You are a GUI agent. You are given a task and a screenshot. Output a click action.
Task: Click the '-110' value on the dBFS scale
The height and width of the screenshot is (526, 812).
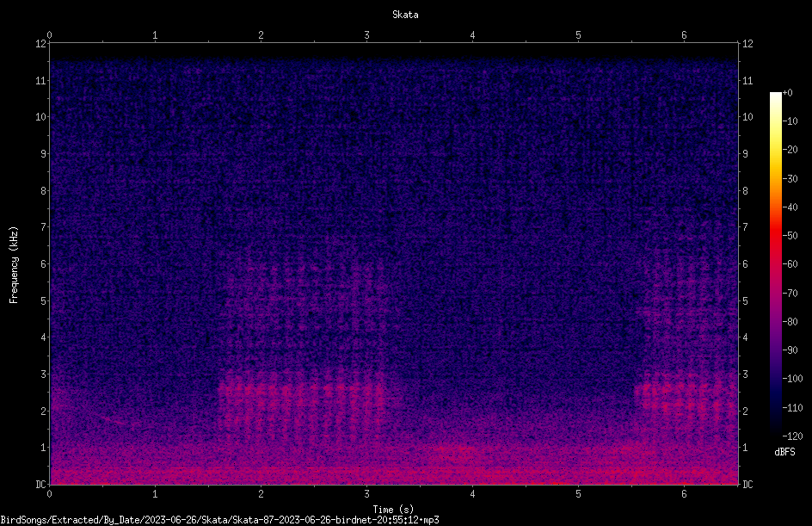pos(792,408)
